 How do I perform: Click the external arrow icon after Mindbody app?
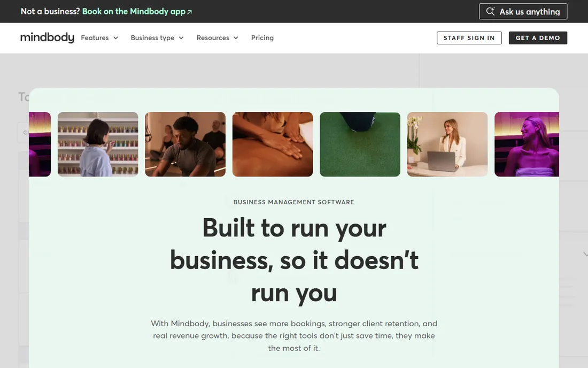[x=189, y=12]
